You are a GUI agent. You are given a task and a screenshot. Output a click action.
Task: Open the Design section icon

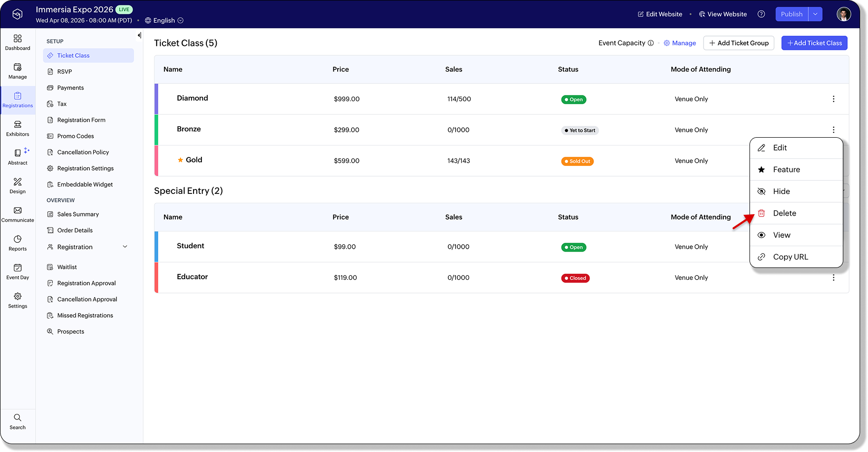point(18,182)
